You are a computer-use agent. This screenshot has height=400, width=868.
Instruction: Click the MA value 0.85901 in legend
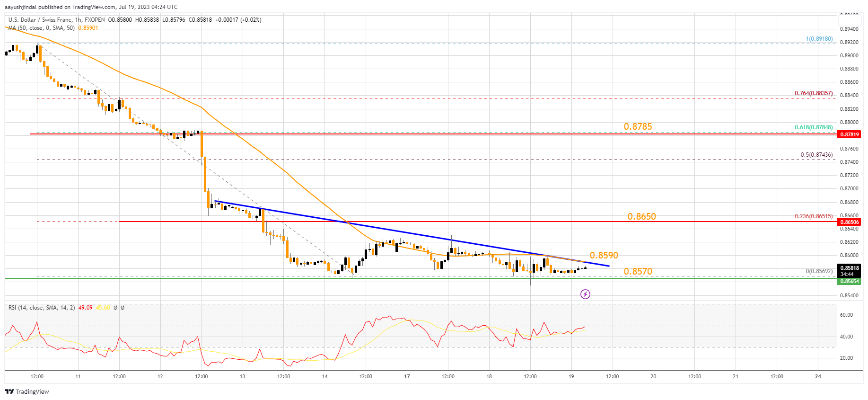[88, 28]
